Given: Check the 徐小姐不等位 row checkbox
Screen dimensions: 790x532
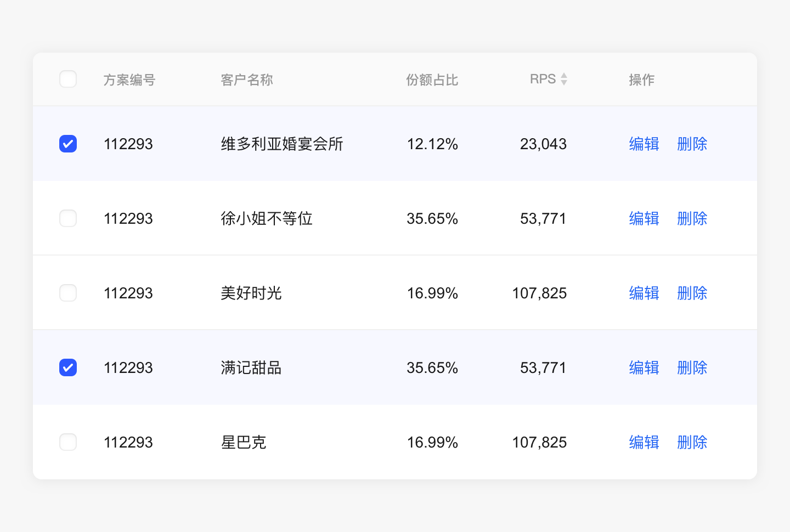Looking at the screenshot, I should 68,218.
